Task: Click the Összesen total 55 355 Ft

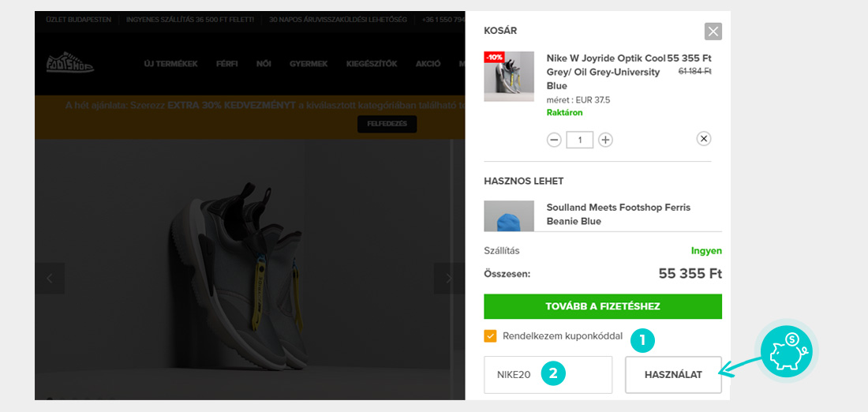Action: click(690, 274)
